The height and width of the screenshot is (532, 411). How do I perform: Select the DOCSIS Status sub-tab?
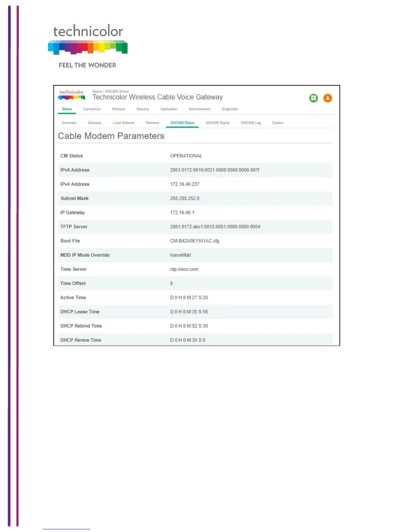click(x=182, y=123)
